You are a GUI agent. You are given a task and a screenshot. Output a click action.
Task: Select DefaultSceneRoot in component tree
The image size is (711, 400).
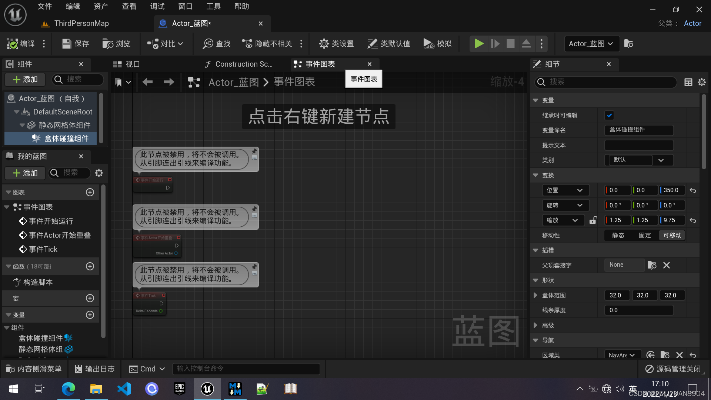click(63, 112)
